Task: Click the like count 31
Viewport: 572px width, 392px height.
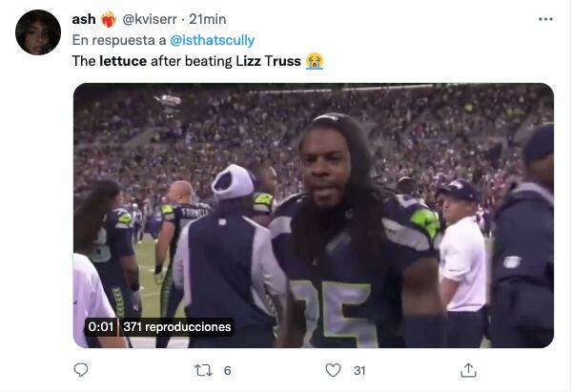Action: (x=360, y=370)
